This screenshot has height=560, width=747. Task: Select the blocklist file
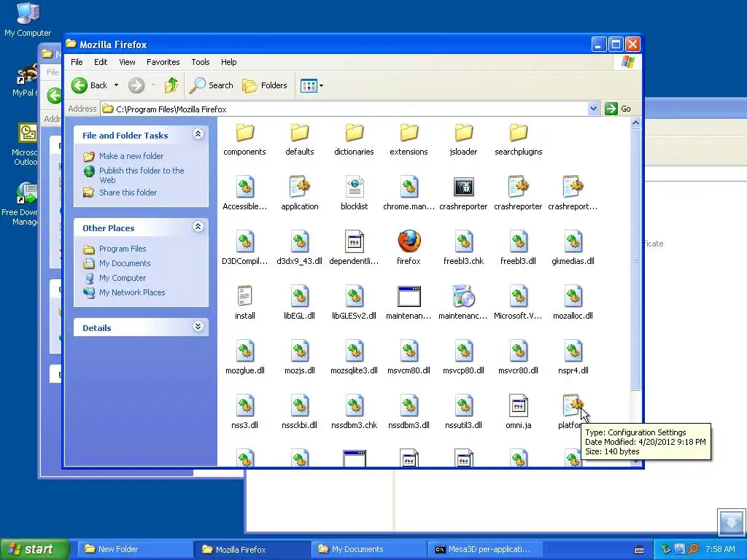tap(354, 193)
